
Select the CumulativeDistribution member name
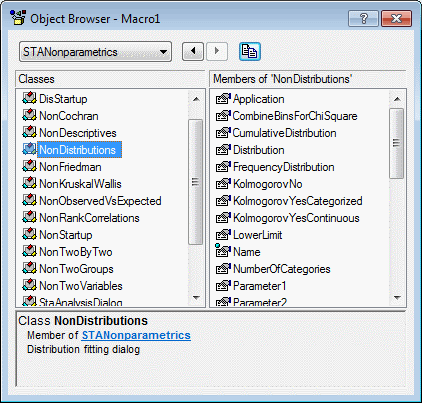click(284, 133)
